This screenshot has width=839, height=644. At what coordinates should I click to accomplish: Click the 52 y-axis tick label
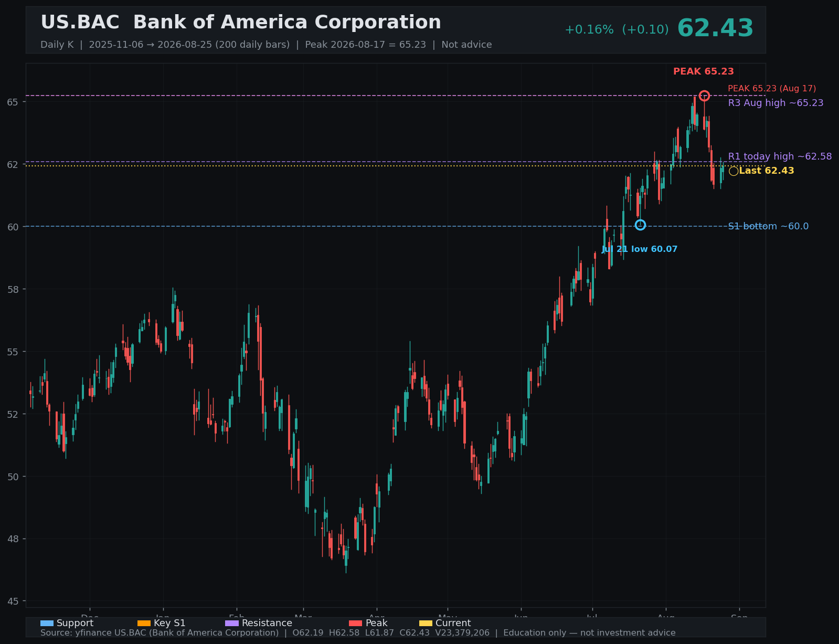pyautogui.click(x=13, y=414)
